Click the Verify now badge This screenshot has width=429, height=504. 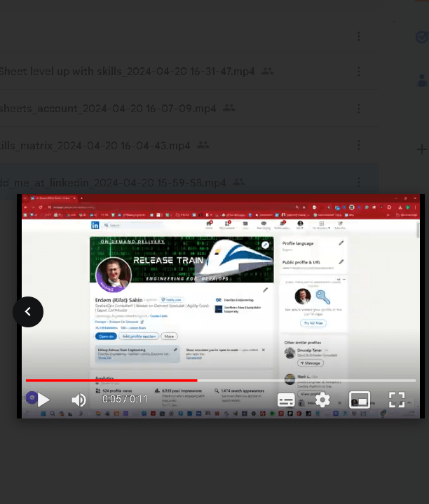[x=172, y=299]
